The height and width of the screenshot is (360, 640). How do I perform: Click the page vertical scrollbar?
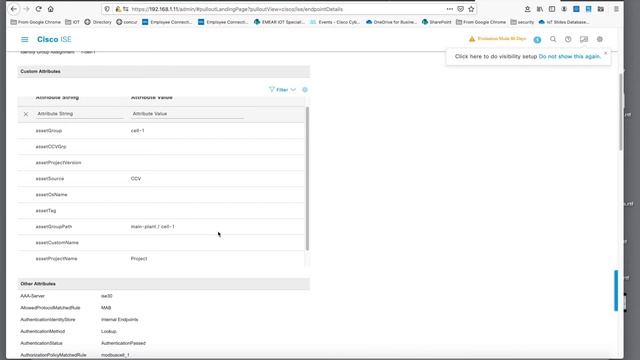(621, 112)
